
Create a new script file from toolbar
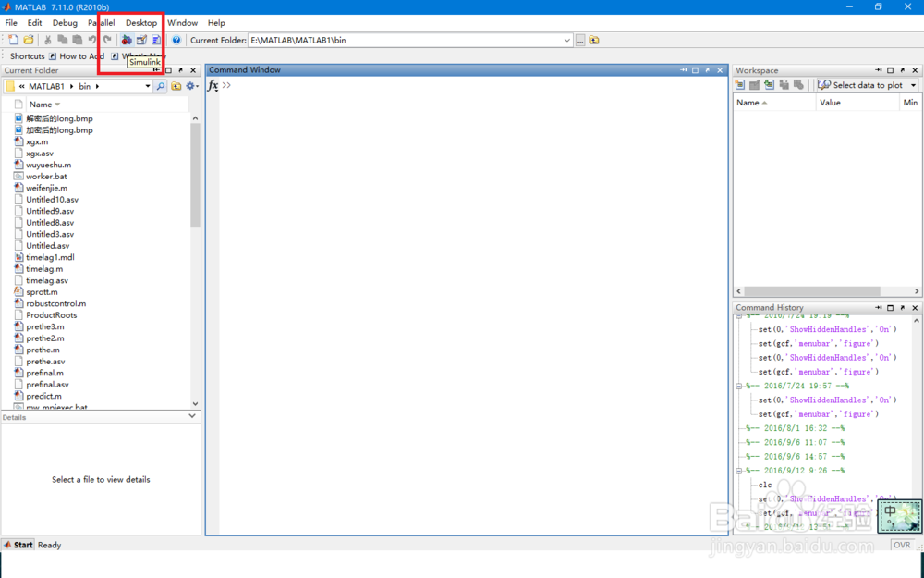[x=14, y=40]
